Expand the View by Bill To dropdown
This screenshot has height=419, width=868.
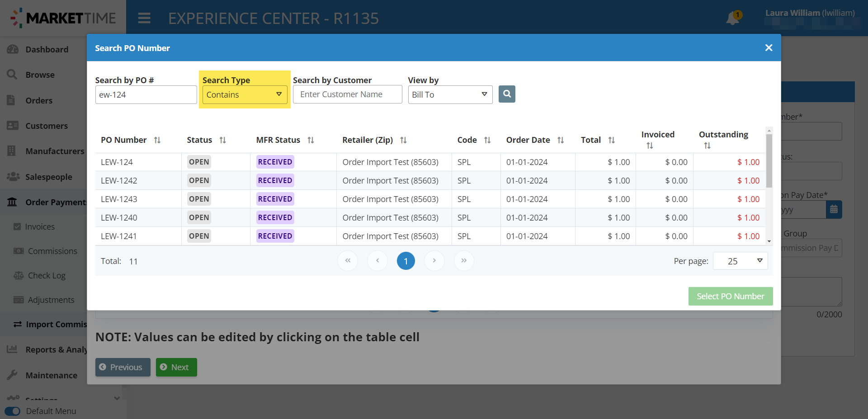450,95
